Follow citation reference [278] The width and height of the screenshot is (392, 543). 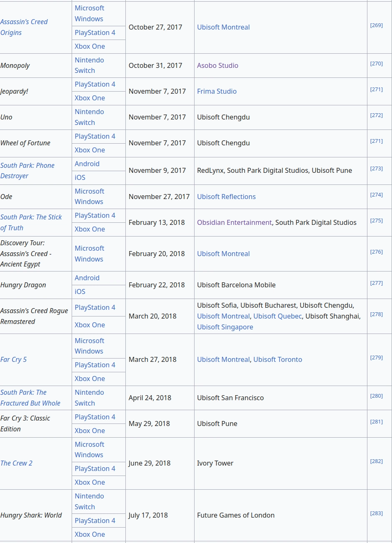click(376, 314)
